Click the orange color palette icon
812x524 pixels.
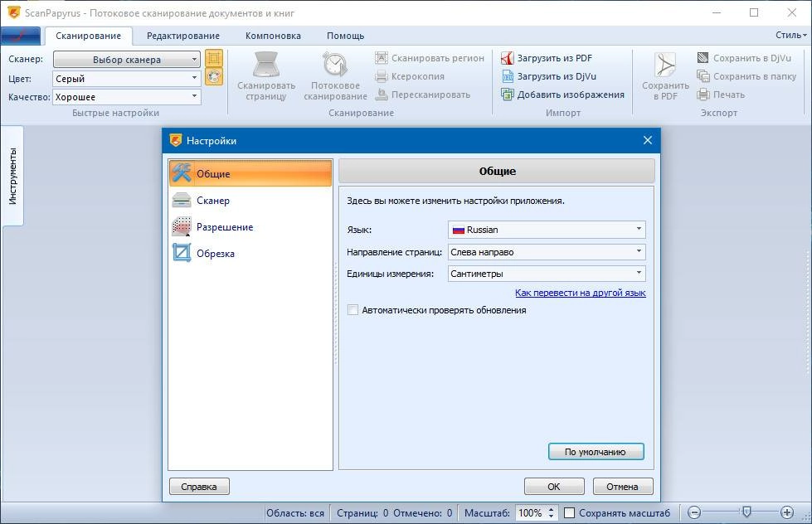pos(214,76)
